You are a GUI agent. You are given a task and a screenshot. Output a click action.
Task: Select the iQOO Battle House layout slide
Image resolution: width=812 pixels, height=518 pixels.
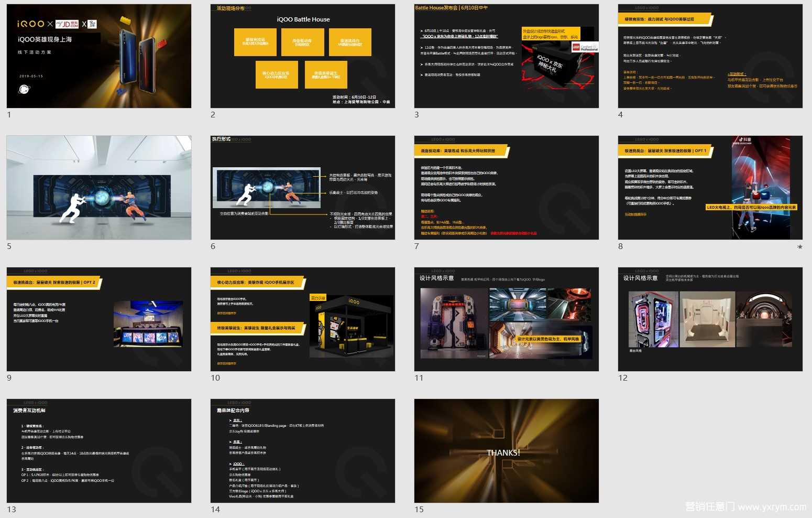(303, 56)
